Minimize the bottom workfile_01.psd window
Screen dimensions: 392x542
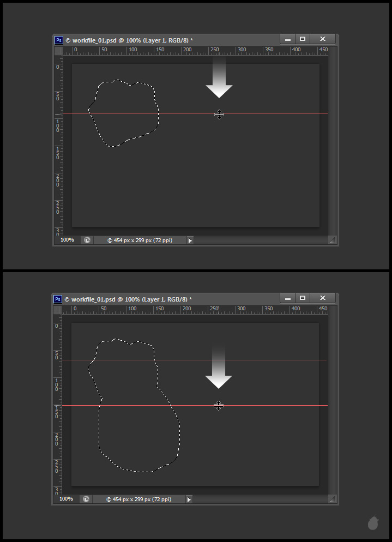coord(287,298)
